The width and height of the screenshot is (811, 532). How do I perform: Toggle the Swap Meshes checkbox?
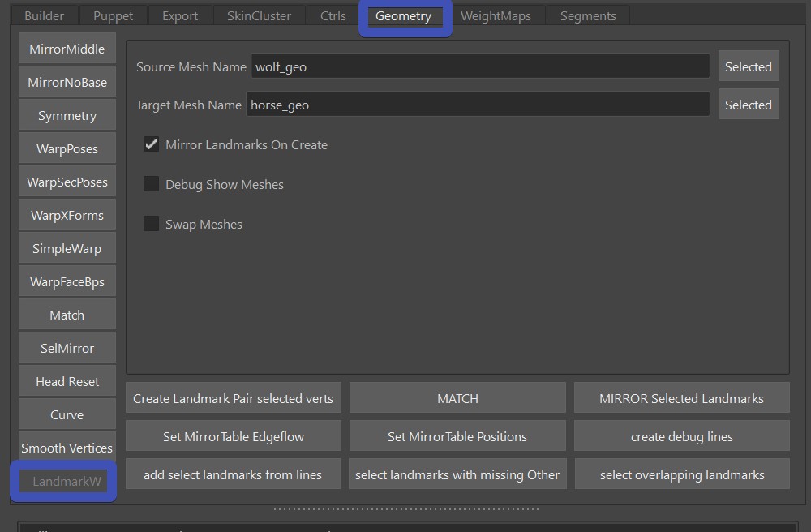[x=152, y=224]
